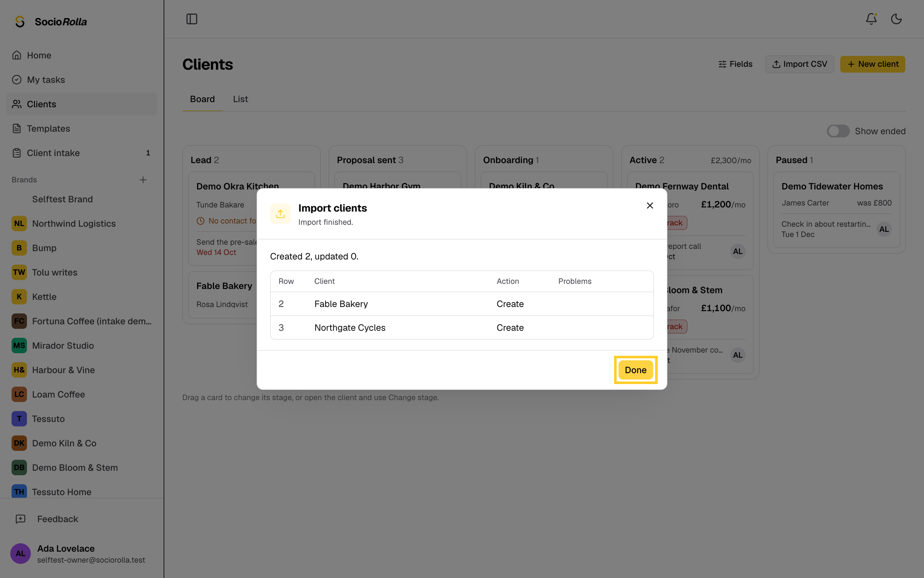Screen dimensions: 924x578
Task: Go to My tasks
Action: pyautogui.click(x=82, y=80)
